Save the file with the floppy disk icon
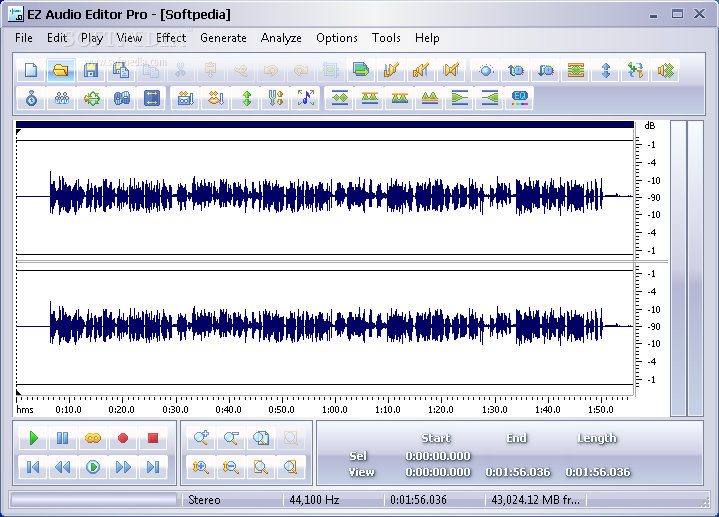Image resolution: width=719 pixels, height=517 pixels. tap(90, 70)
